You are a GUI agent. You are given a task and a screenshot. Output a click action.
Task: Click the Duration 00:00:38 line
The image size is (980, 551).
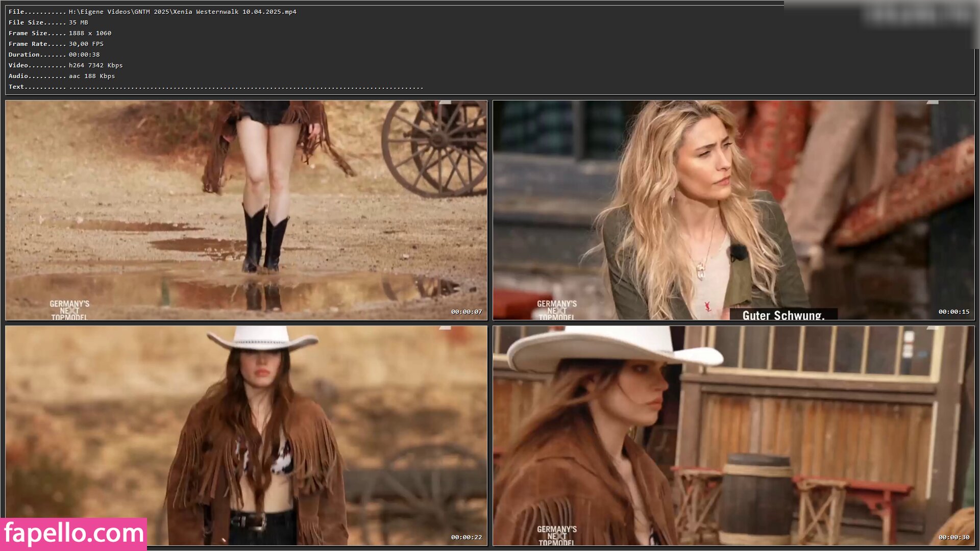[x=54, y=55]
